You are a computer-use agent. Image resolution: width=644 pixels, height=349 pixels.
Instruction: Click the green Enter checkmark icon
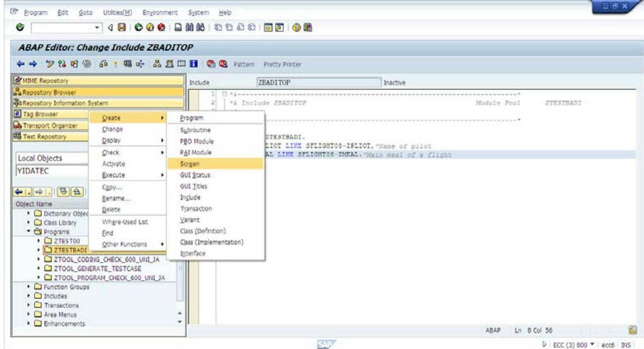coord(19,27)
